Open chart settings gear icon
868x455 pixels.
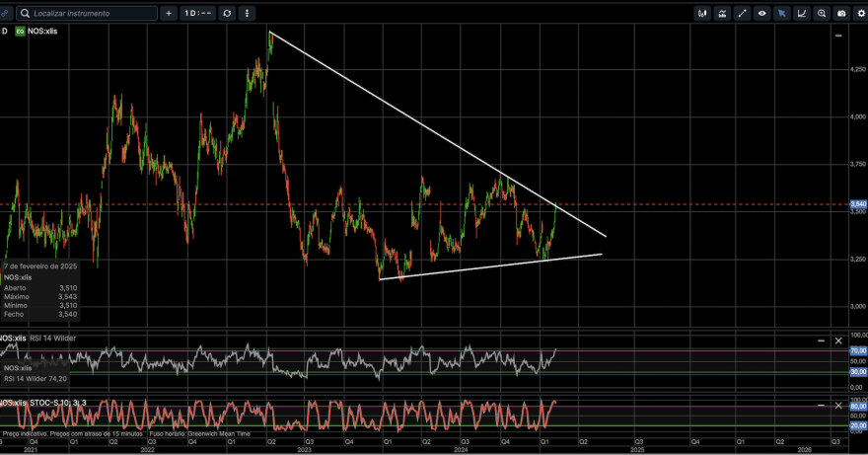click(861, 13)
